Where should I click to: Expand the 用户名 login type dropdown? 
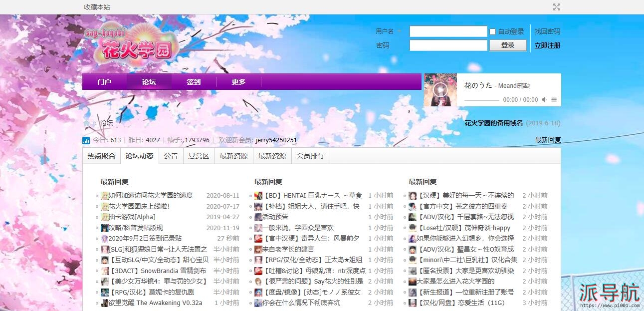(x=399, y=31)
